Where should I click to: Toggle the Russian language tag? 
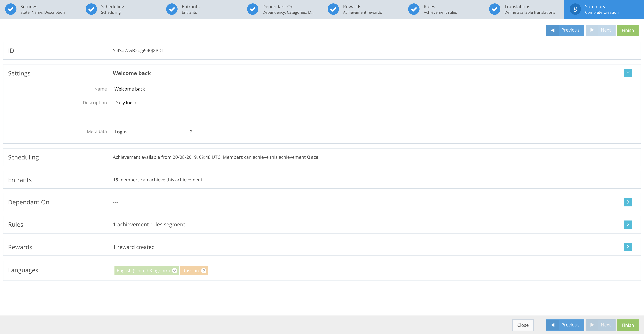pyautogui.click(x=194, y=270)
